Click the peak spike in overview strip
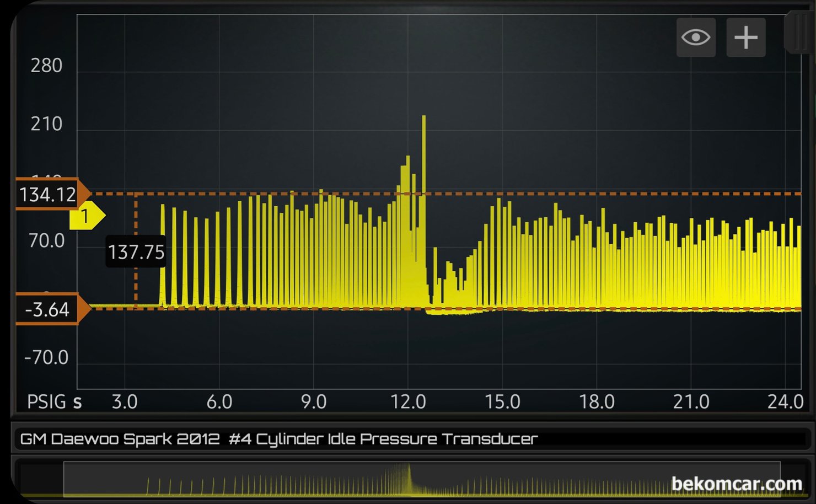This screenshot has width=816, height=504. click(409, 470)
